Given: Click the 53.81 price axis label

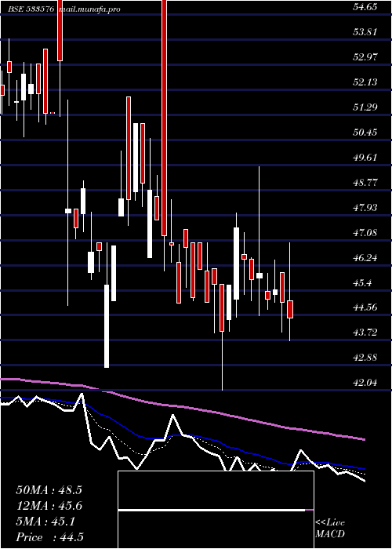Looking at the screenshot, I should click(x=365, y=32).
